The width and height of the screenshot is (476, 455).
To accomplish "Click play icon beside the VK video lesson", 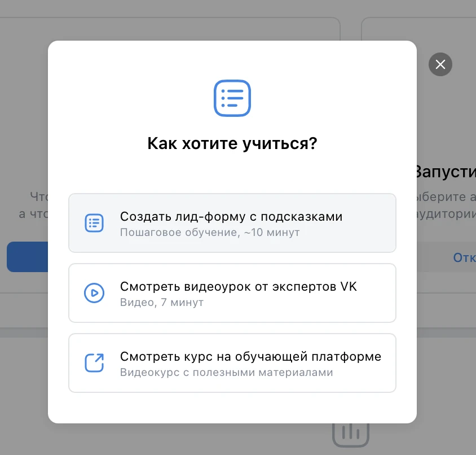I will click(x=94, y=292).
